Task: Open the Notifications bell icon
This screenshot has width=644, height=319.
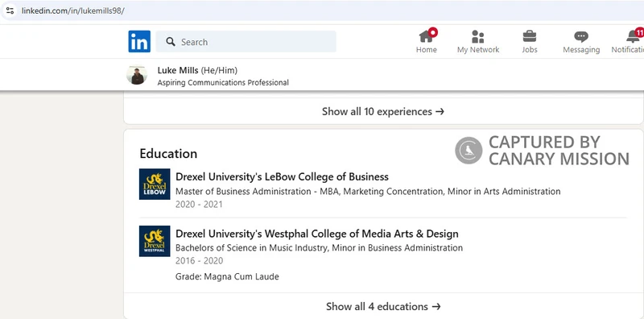Action: click(633, 36)
